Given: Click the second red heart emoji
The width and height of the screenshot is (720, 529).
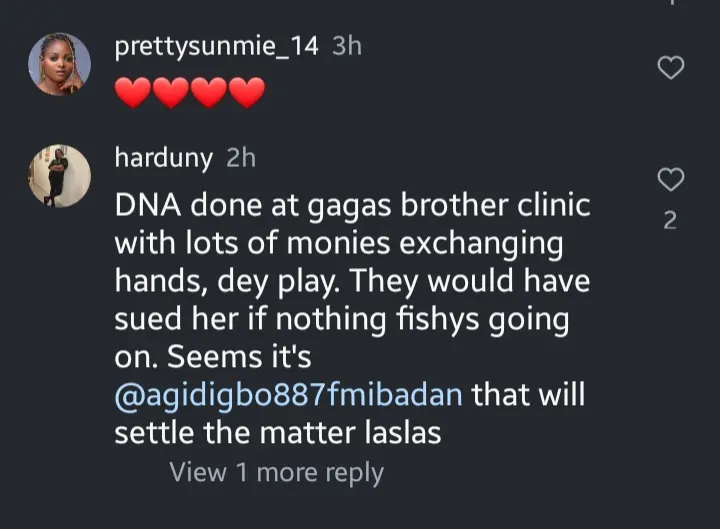Looking at the screenshot, I should [171, 94].
